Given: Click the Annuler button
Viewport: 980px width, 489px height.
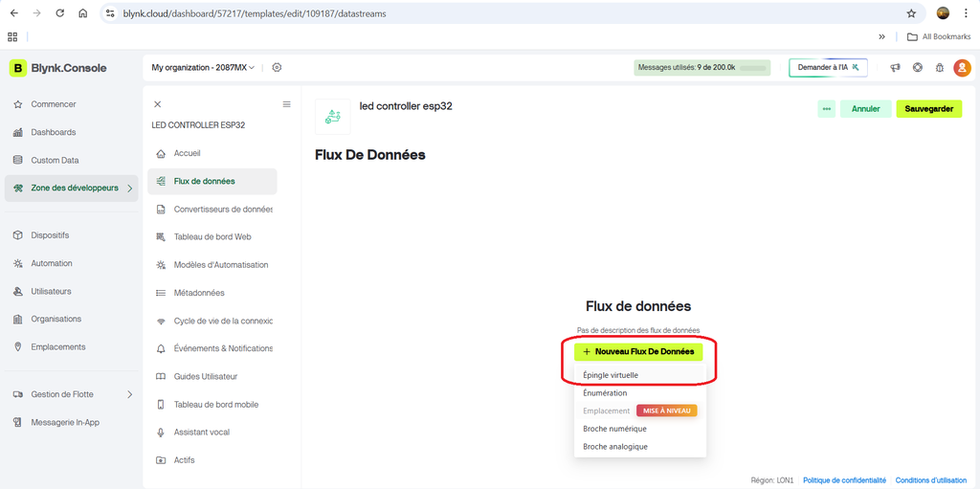Looking at the screenshot, I should (x=865, y=109).
